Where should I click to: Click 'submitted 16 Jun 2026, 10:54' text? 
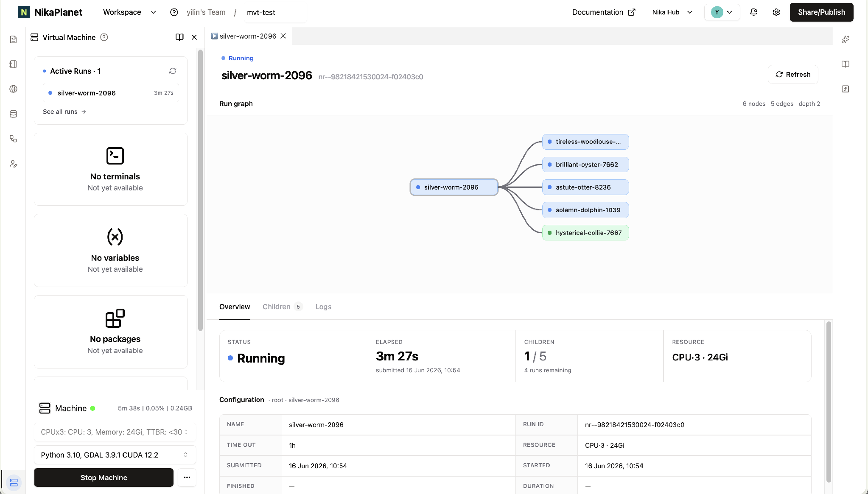[x=418, y=370]
